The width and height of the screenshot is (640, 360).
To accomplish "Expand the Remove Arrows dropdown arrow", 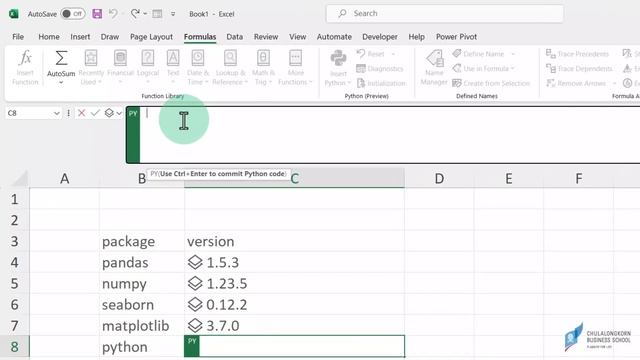I will 614,83.
